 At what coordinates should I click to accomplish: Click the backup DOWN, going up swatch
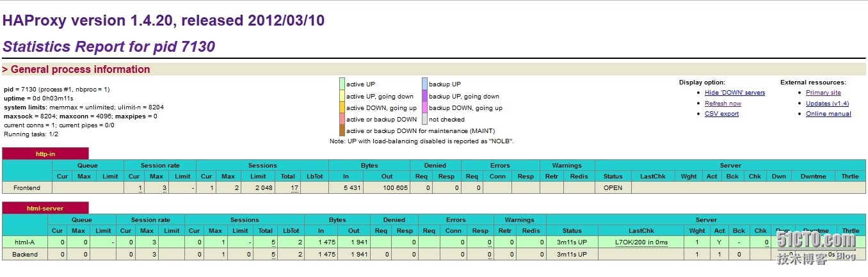click(424, 107)
